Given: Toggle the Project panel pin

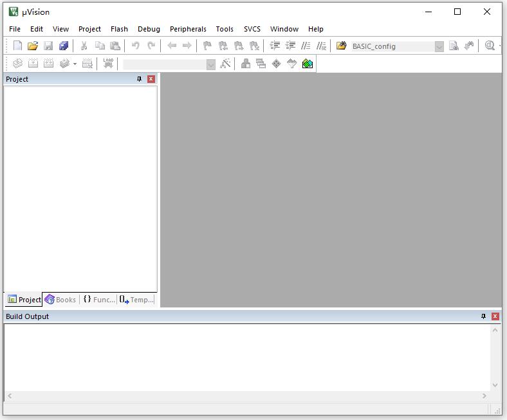Looking at the screenshot, I should pos(139,79).
